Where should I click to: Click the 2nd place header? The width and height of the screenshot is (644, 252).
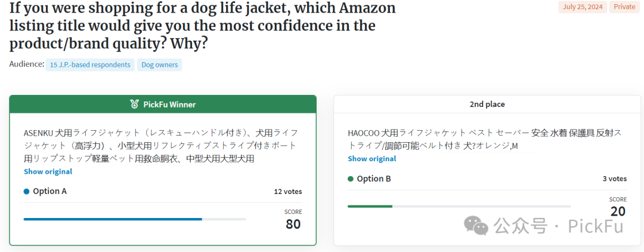pyautogui.click(x=487, y=105)
